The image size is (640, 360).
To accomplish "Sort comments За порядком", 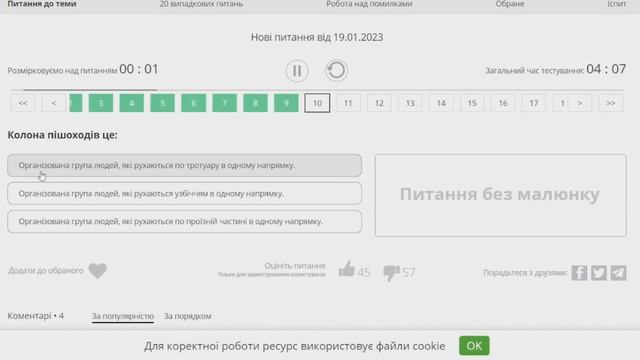I will tap(187, 316).
